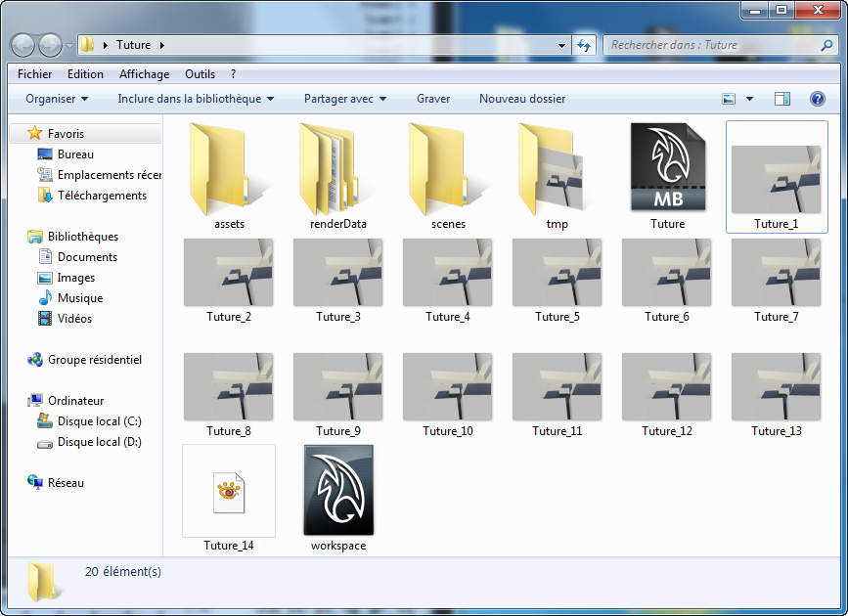This screenshot has height=616, width=848.
Task: Click the help question mark icon
Action: [818, 99]
